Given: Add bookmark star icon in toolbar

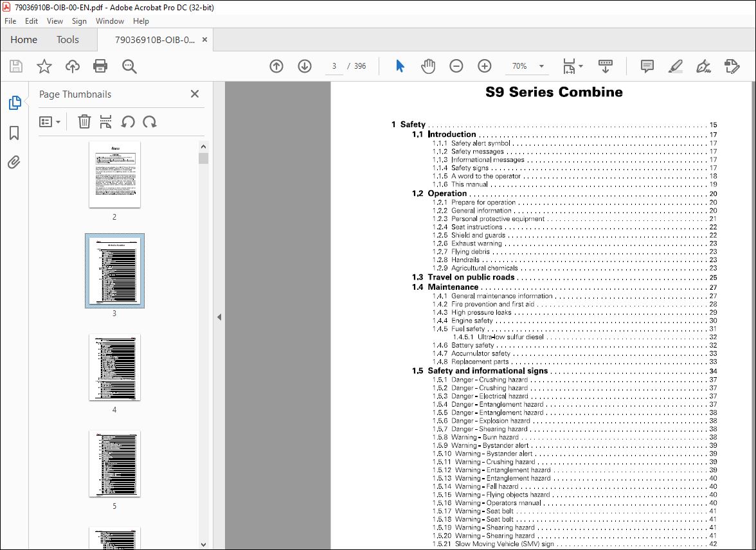Looking at the screenshot, I should [x=44, y=66].
